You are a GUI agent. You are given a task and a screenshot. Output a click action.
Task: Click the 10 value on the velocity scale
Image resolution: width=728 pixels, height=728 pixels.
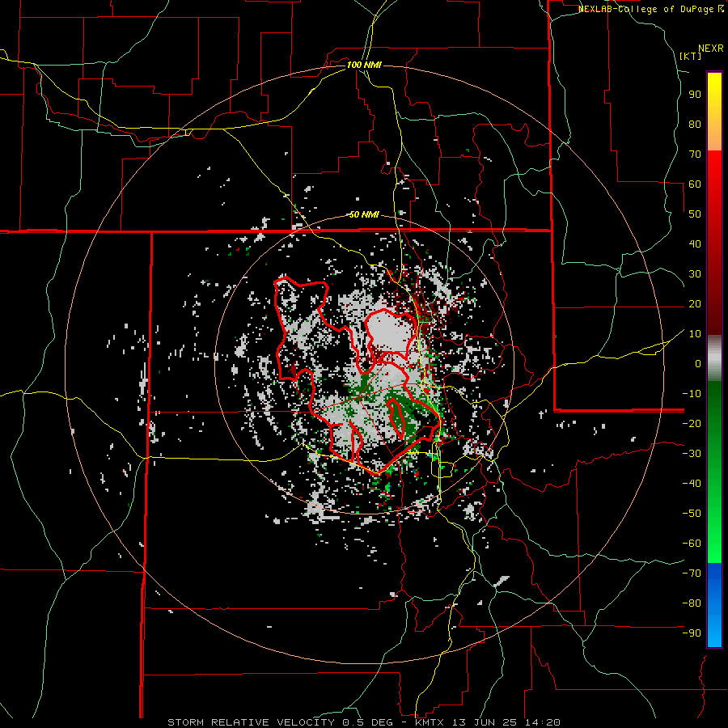click(x=695, y=334)
